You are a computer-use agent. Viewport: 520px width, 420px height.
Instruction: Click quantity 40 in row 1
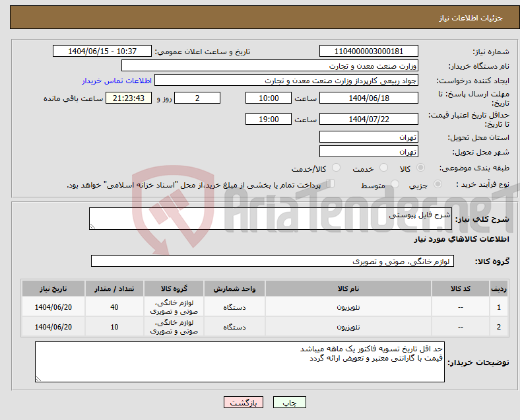tap(114, 307)
